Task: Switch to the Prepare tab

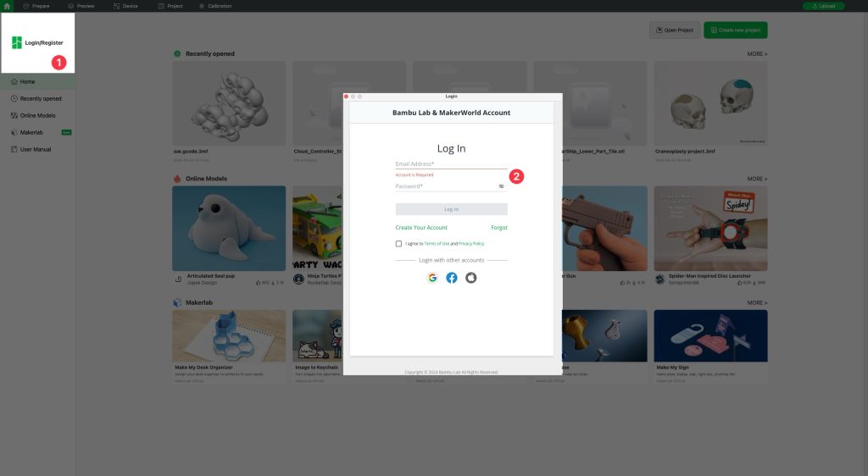Action: (x=36, y=6)
